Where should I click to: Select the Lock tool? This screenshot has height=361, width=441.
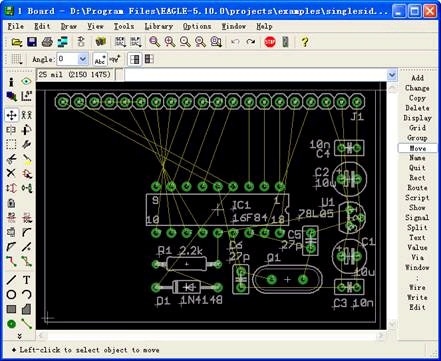[x=11, y=203]
